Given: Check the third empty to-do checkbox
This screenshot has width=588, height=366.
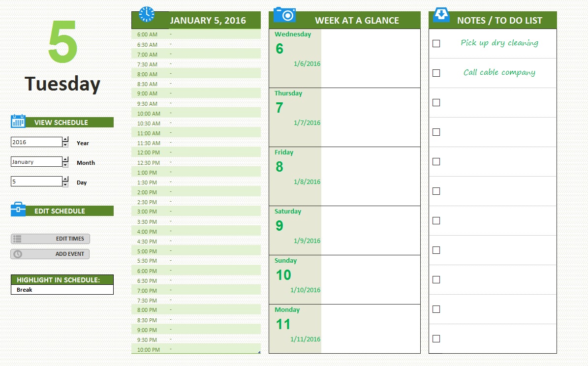Looking at the screenshot, I should [436, 161].
